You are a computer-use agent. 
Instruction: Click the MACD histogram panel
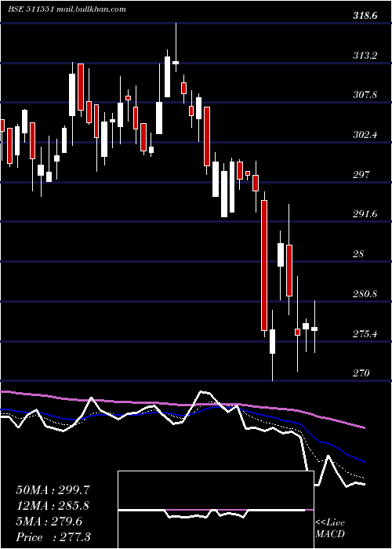pyautogui.click(x=216, y=510)
